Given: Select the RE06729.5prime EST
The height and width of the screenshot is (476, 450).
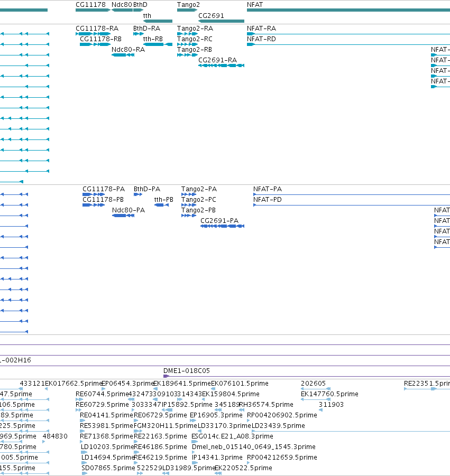Looking at the screenshot, I should [x=135, y=421].
